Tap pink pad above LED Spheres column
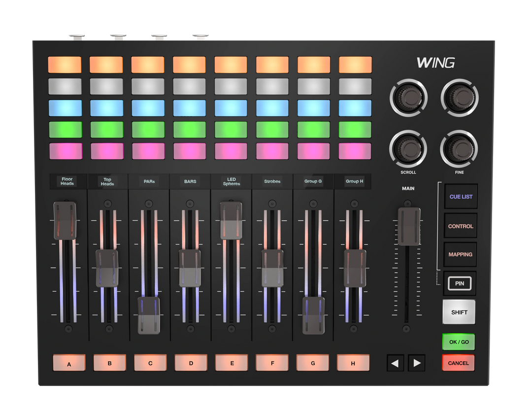Viewport: 532px width, 414px height. 231,151
